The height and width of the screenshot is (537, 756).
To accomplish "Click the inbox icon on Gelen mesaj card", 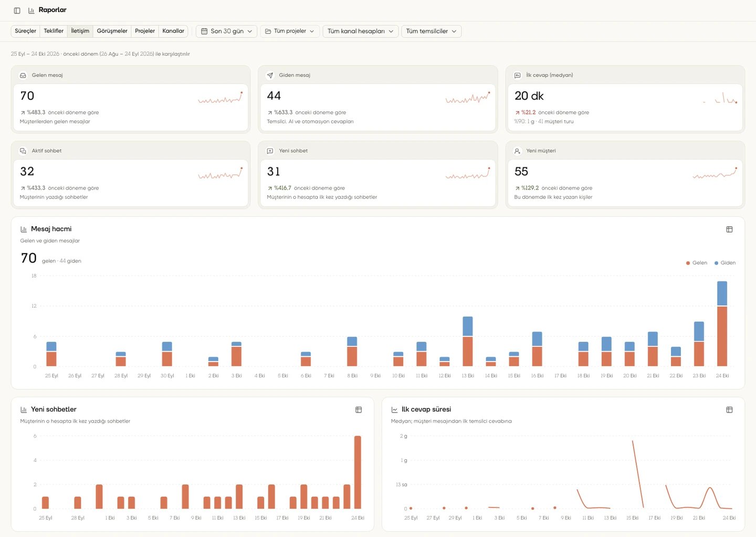I will pos(23,76).
